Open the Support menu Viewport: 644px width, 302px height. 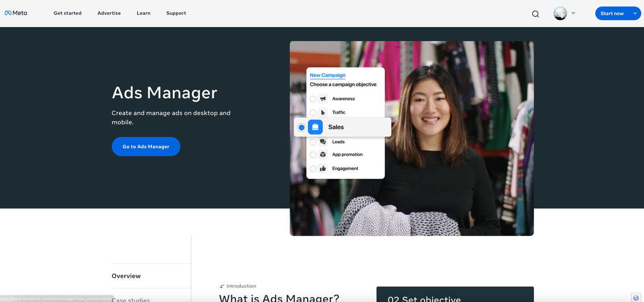click(176, 13)
